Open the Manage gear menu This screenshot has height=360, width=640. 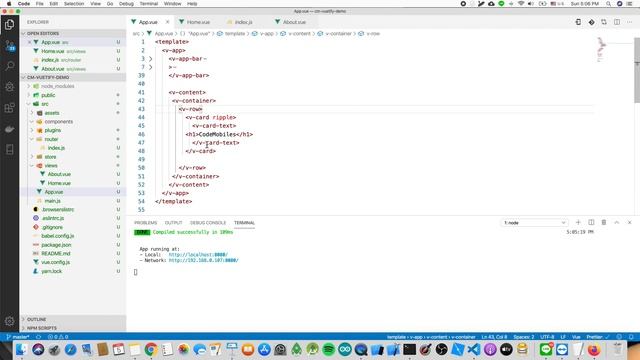pyautogui.click(x=9, y=321)
